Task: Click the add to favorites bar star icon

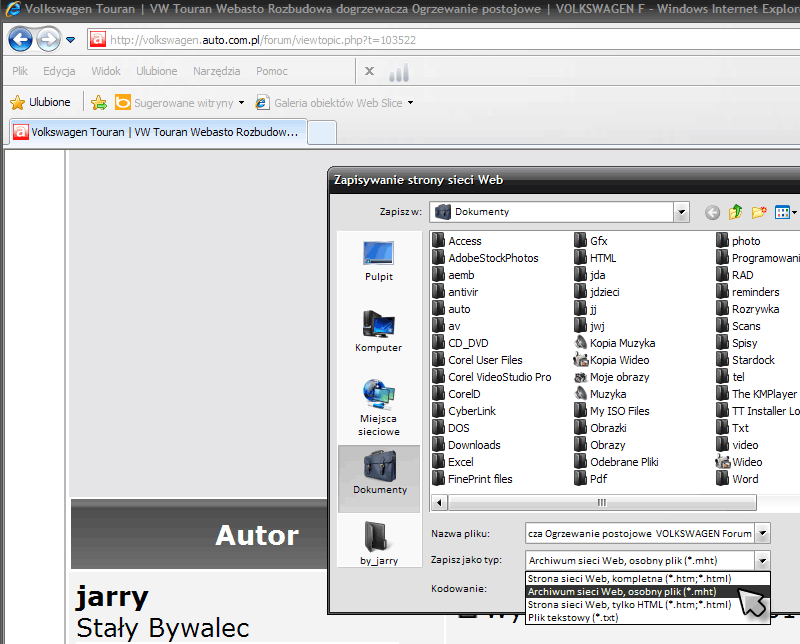Action: click(x=99, y=103)
